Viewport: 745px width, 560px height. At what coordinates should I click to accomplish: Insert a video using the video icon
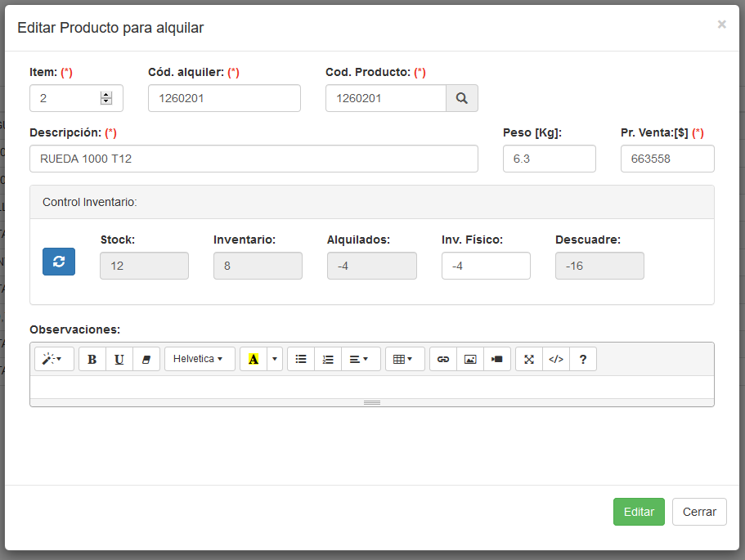[497, 359]
